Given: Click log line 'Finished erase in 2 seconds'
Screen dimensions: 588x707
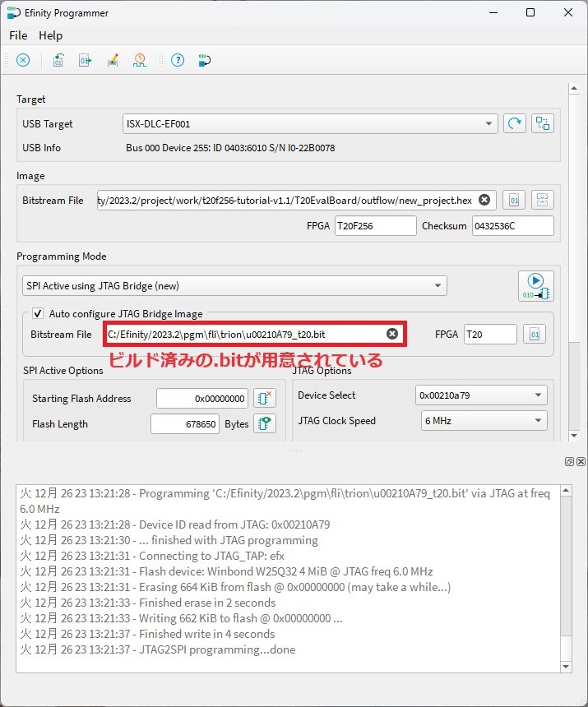Looking at the screenshot, I should [x=148, y=603].
